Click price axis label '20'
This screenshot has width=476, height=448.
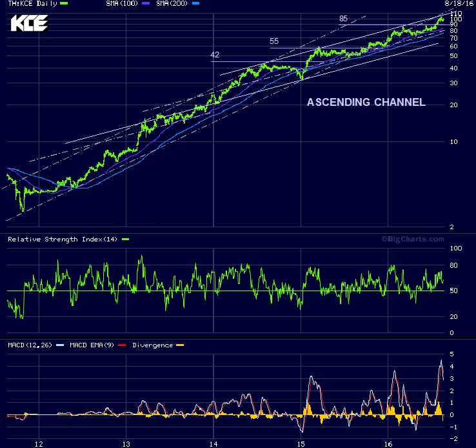[453, 105]
